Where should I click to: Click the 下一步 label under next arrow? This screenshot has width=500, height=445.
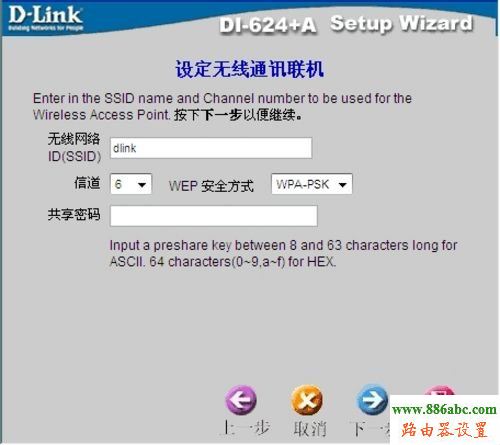(x=371, y=428)
